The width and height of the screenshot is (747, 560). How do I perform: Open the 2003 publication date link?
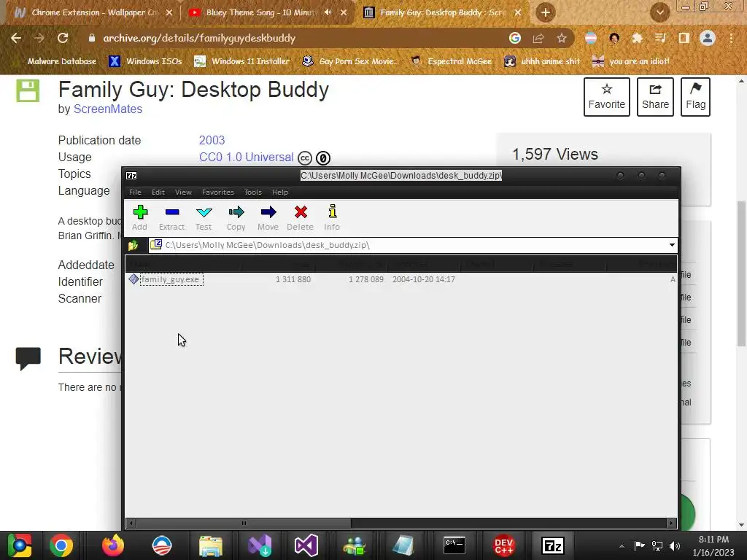click(x=212, y=140)
